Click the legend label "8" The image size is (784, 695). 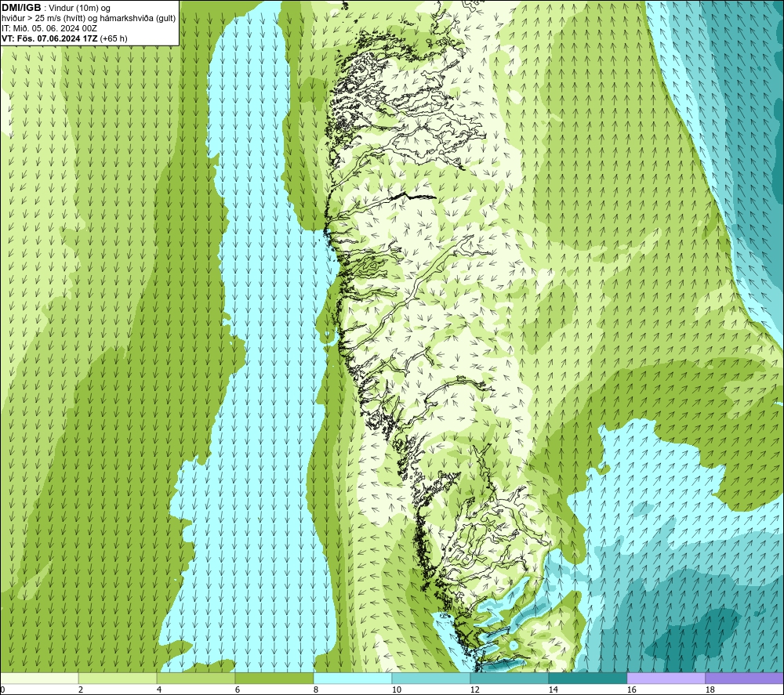click(316, 690)
